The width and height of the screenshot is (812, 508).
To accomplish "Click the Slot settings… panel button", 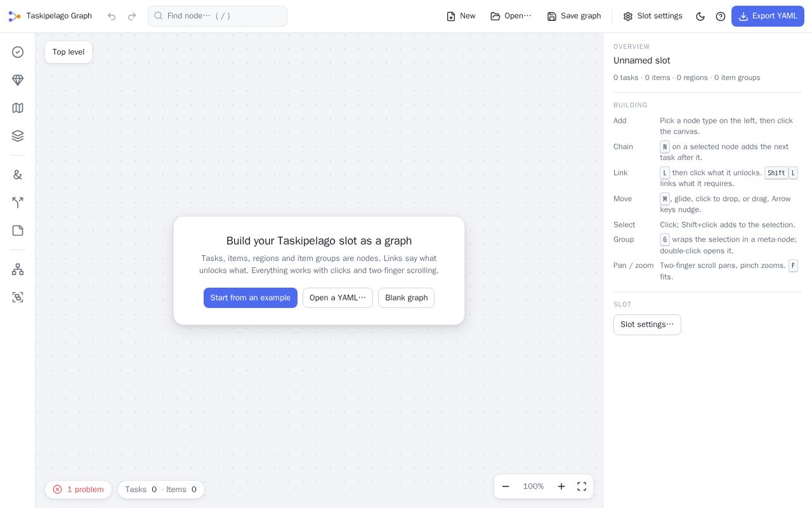I will [647, 324].
